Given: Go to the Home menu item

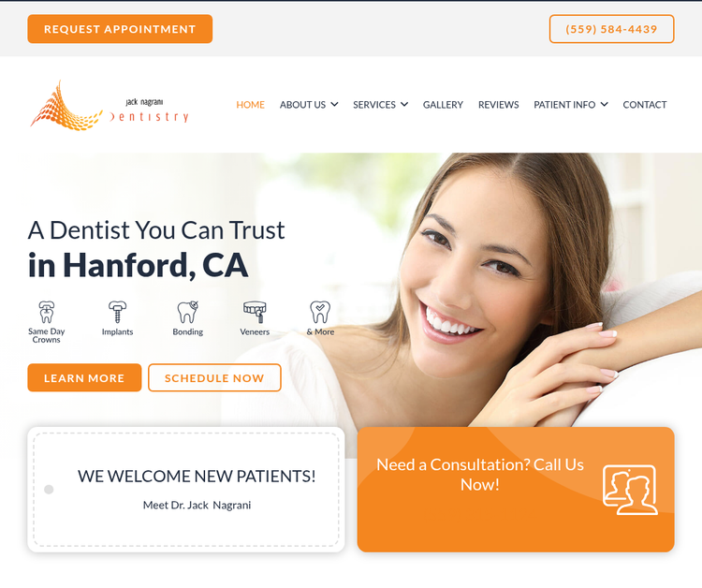Looking at the screenshot, I should 250,105.
